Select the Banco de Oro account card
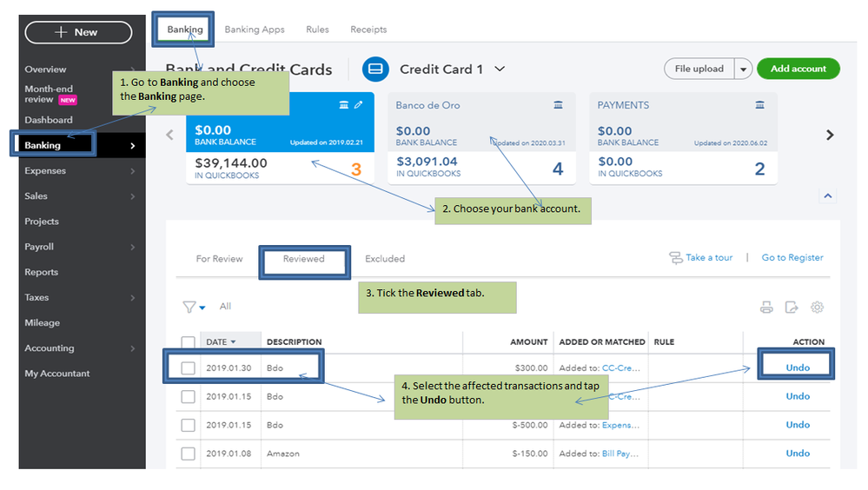The width and height of the screenshot is (868, 490). point(481,138)
